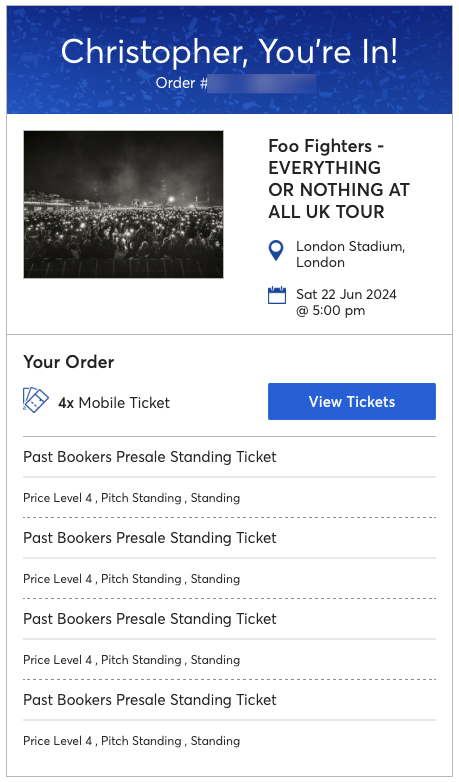Select the first Past Bookers Presale Standing Ticket
The width and height of the screenshot is (459, 782).
150,457
